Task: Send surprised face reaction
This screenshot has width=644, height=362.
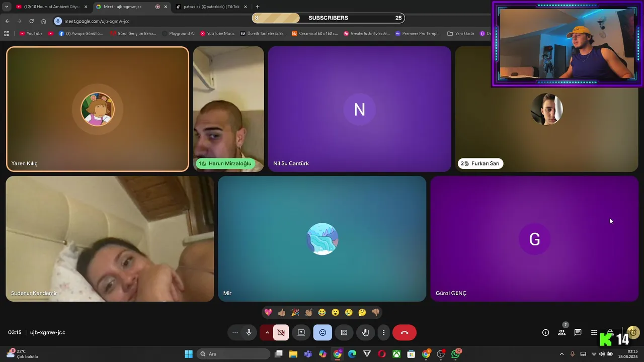Action: [336, 312]
